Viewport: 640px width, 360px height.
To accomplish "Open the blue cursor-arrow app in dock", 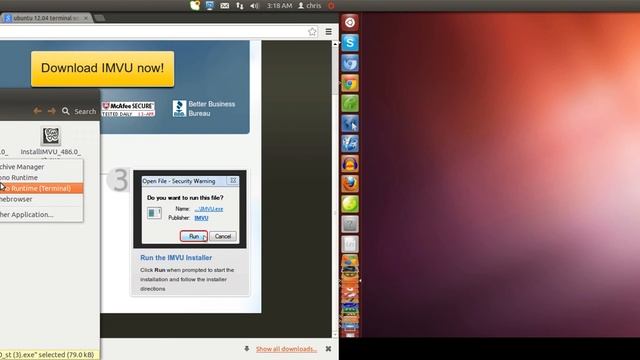I will pos(350,123).
